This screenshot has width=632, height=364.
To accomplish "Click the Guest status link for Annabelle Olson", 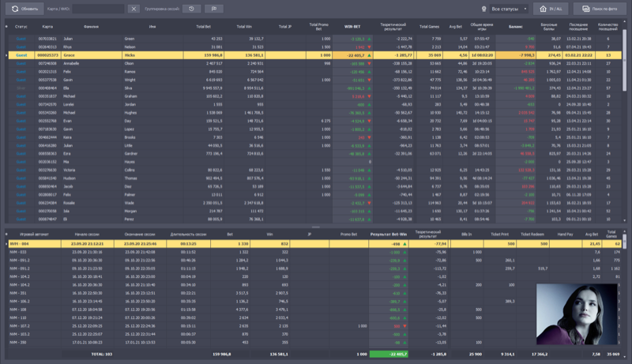I will [x=21, y=62].
